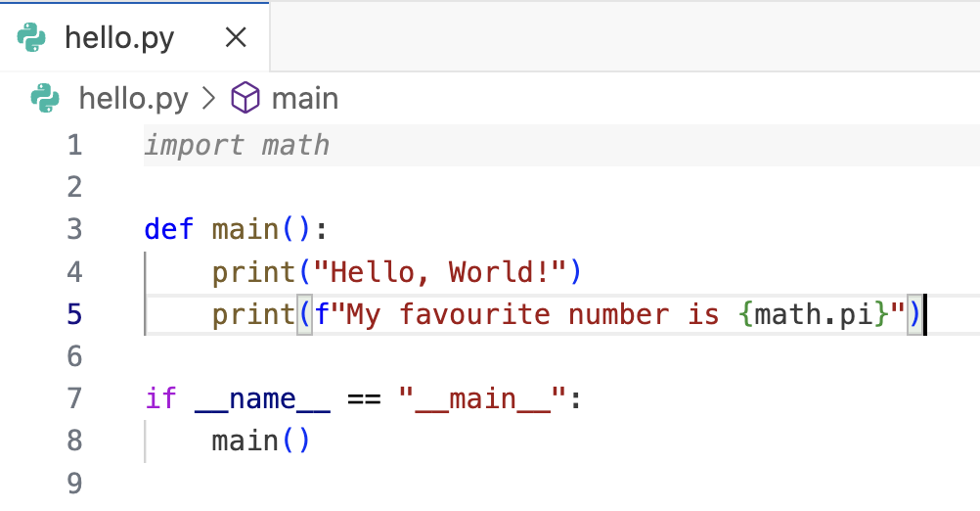Click the 'def' keyword on line 3
The width and height of the screenshot is (980, 511).
click(x=169, y=229)
